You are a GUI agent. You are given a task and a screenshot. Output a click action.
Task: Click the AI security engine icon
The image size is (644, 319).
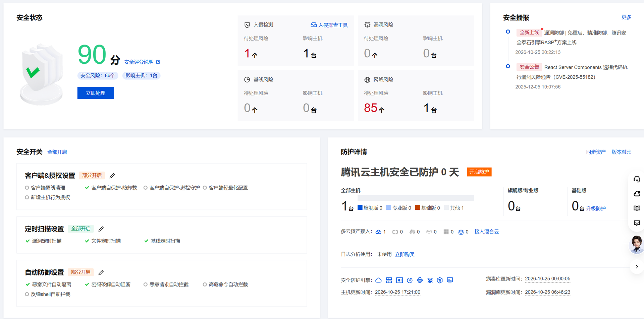tap(399, 280)
